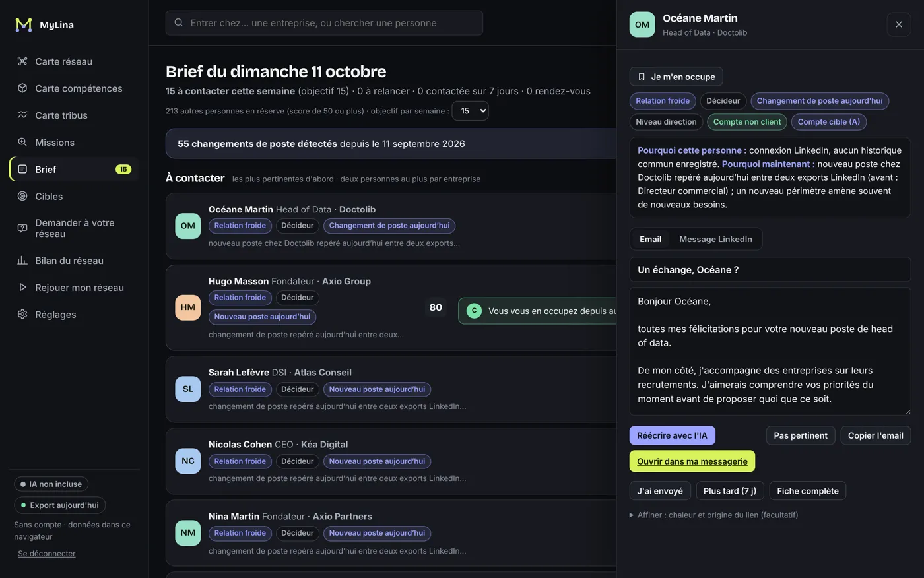Screen dimensions: 924x578
Task: Click the search magnifier icon in the search bar
Action: coord(179,23)
